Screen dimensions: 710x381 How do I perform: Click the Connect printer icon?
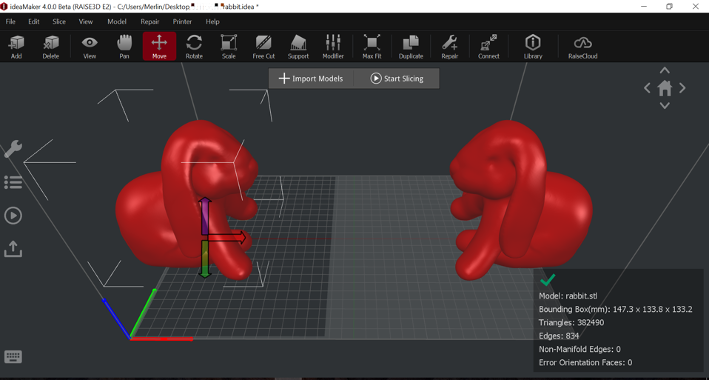[489, 47]
